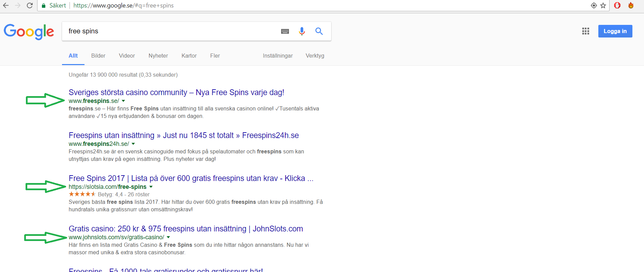Expand dropdown arrow next to slotsia.com/free-spins
The image size is (644, 272).
(151, 187)
